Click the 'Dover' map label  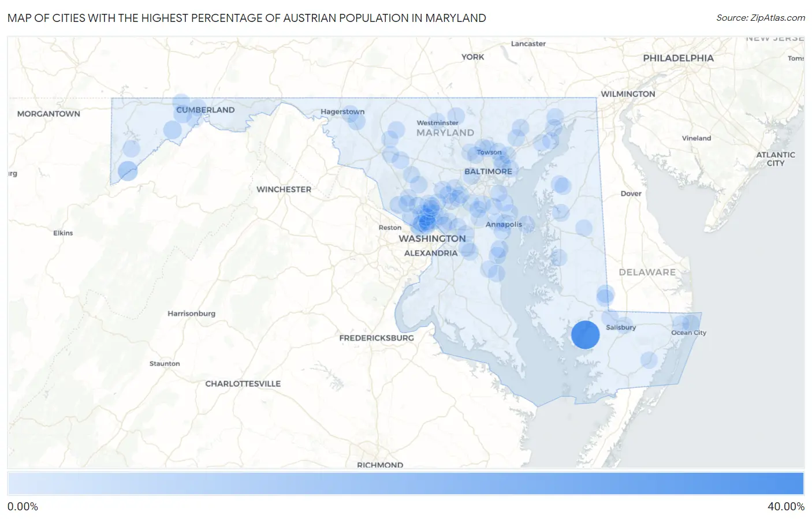click(x=631, y=193)
